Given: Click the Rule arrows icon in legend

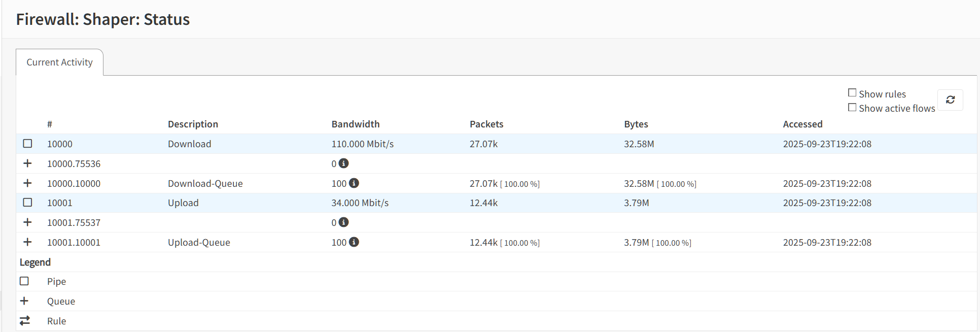Looking at the screenshot, I should click(x=25, y=321).
